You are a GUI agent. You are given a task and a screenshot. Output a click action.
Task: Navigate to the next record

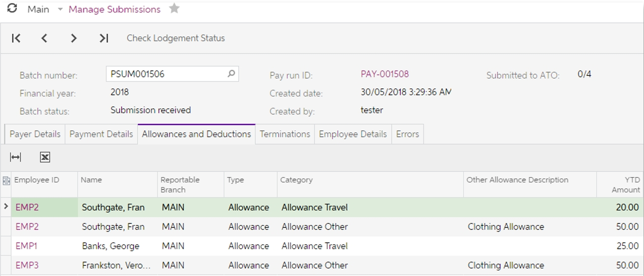[74, 38]
